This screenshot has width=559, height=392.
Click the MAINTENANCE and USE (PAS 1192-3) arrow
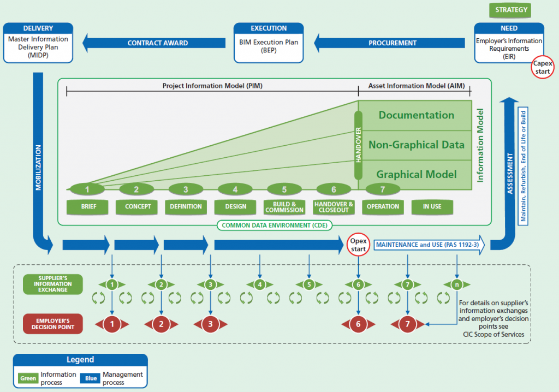point(429,245)
